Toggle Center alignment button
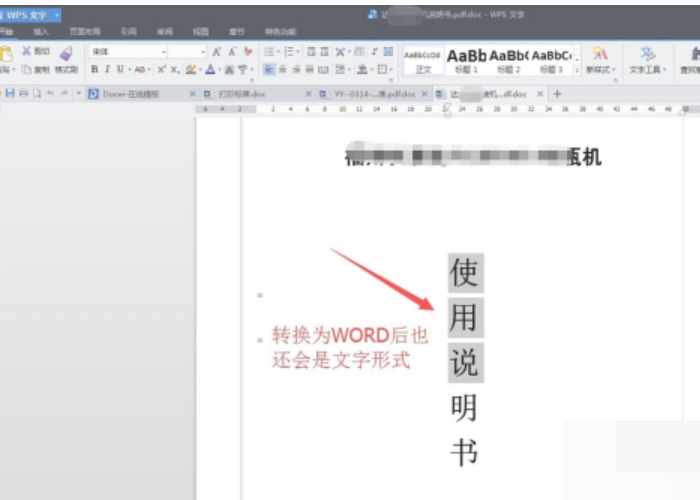This screenshot has width=700, height=500. tap(283, 69)
